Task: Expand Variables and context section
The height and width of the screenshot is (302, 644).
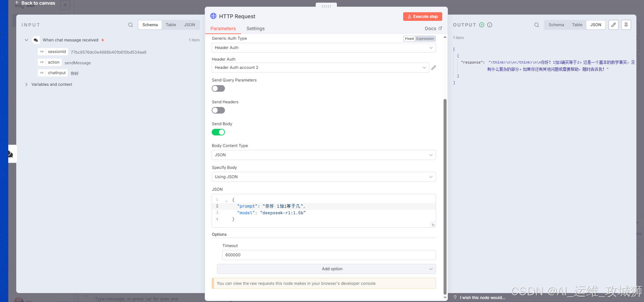Action: point(27,84)
